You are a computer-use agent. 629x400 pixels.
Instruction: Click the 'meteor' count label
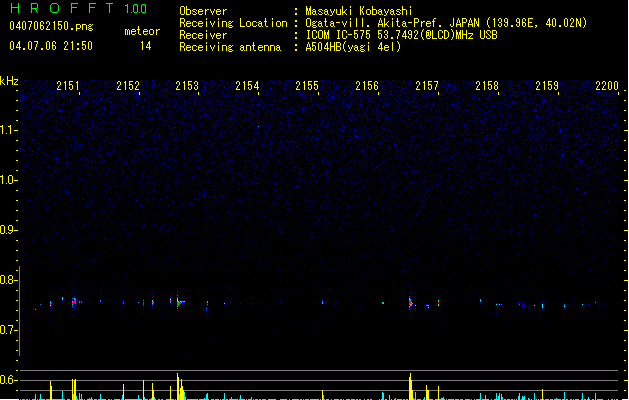pos(142,31)
